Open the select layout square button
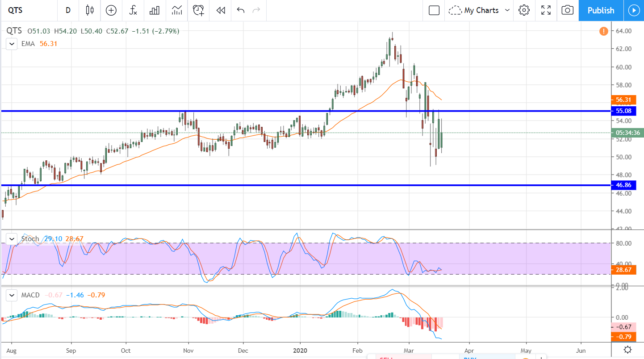The image size is (644, 359). [434, 10]
